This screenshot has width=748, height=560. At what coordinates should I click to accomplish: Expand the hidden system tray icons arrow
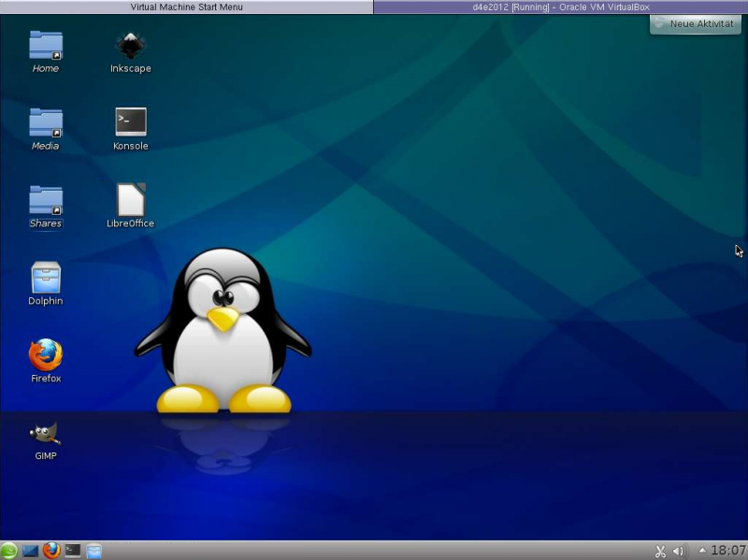tap(702, 551)
